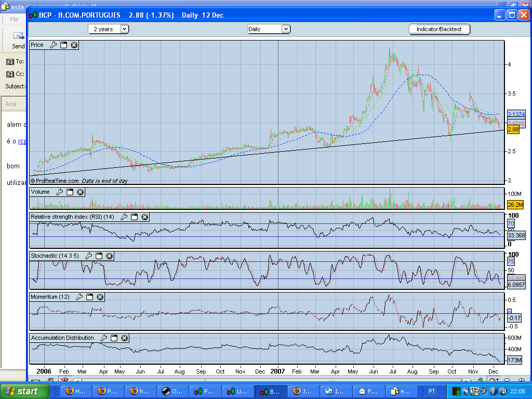Switch to the 'Li...' chart taskbar button
Image resolution: width=532 pixels, height=399 pixels.
(237, 391)
